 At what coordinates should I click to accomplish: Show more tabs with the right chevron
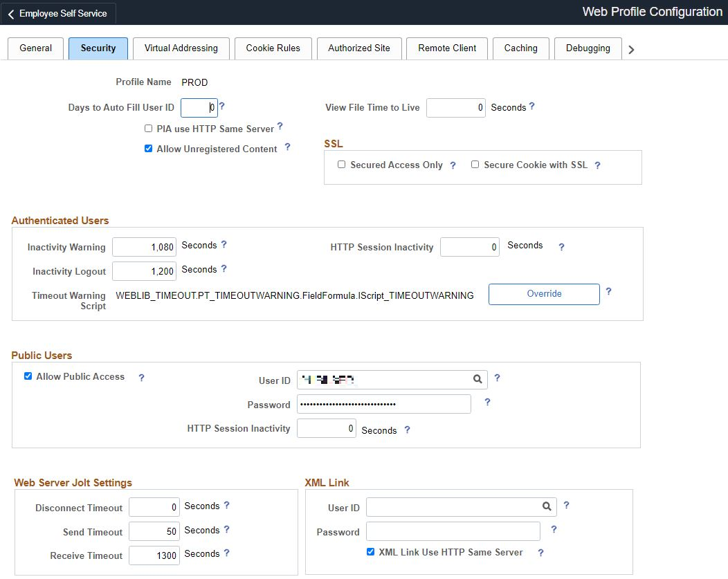point(631,50)
